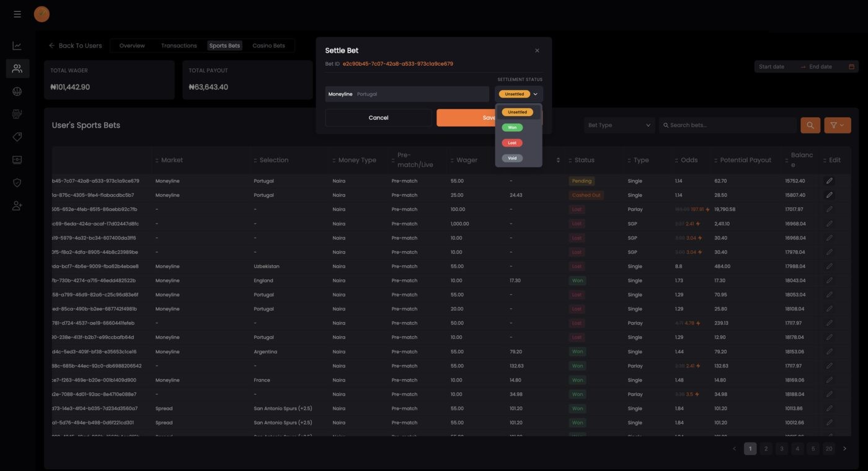Screen dimensions: 868x471
Task: Open the hamburger menu icon
Action: coord(17,14)
